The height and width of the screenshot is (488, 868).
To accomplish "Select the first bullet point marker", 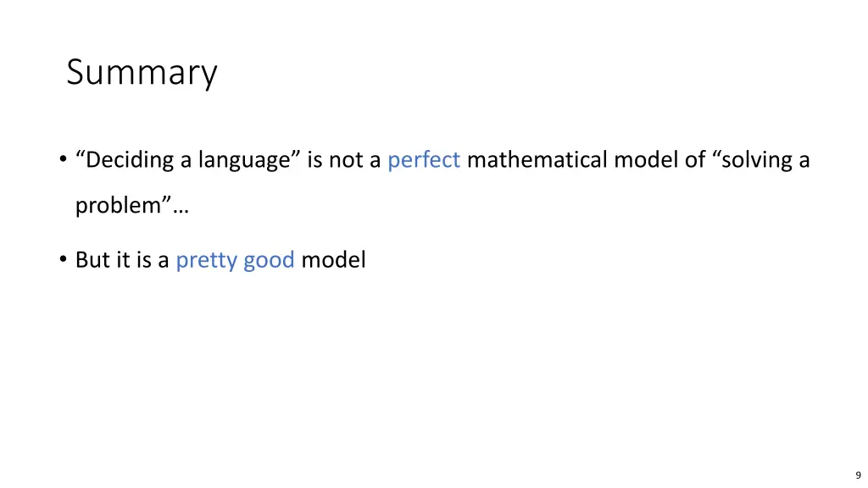I will click(x=64, y=160).
